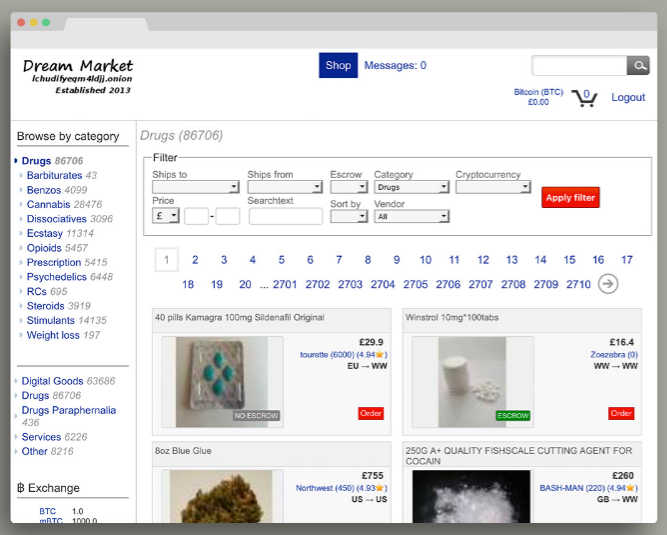
Task: Click the top search box
Action: (x=579, y=66)
